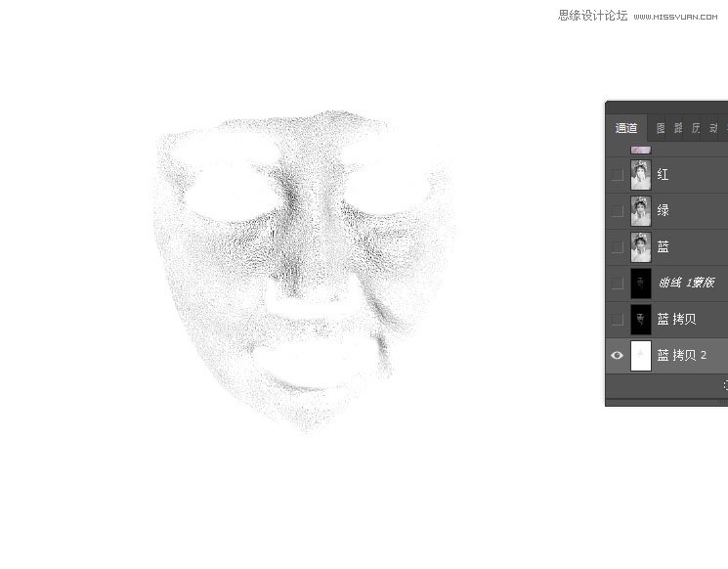Show the 红 (Red) channel visibility

pyautogui.click(x=617, y=175)
